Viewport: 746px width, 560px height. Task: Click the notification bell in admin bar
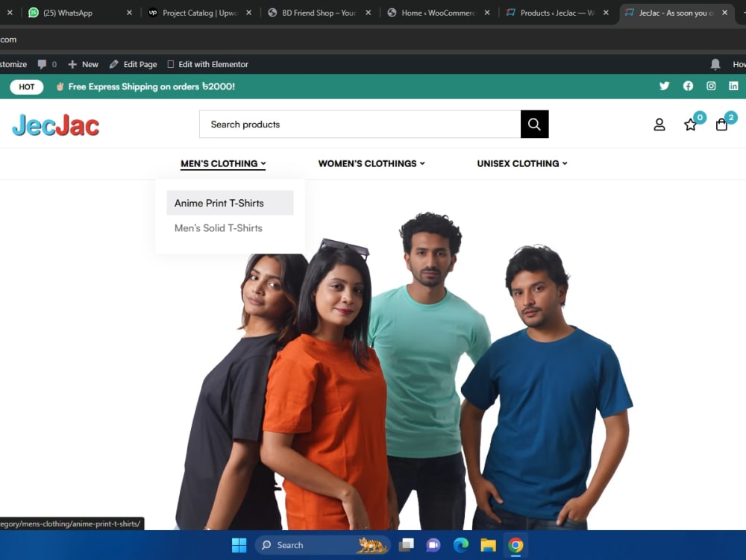pyautogui.click(x=715, y=63)
